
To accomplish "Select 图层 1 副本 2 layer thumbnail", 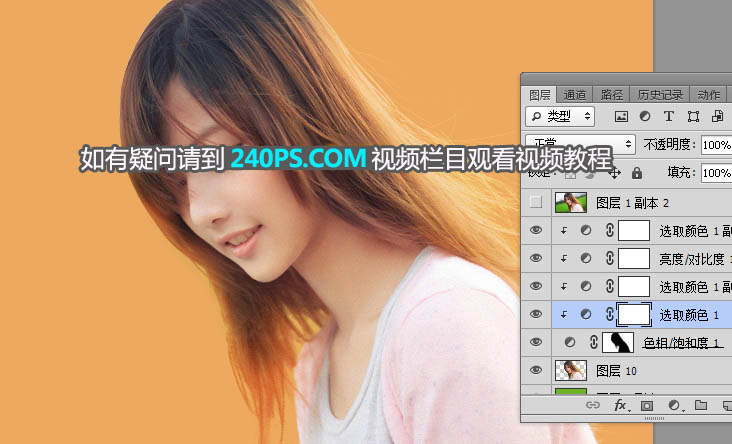I will coord(570,202).
